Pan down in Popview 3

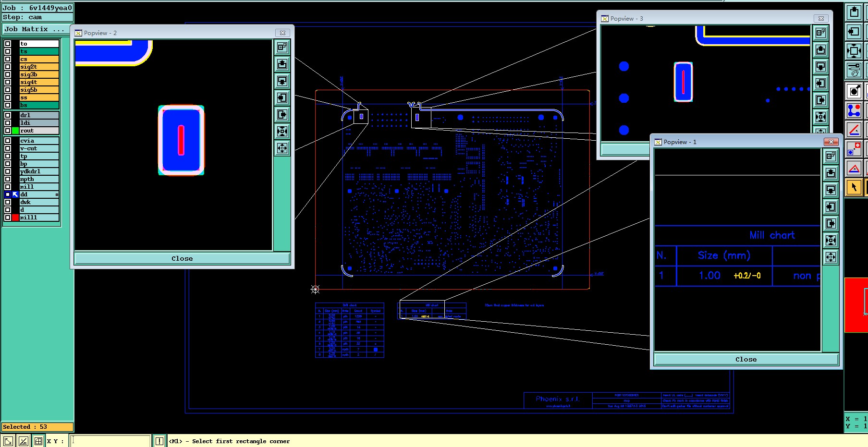(821, 66)
